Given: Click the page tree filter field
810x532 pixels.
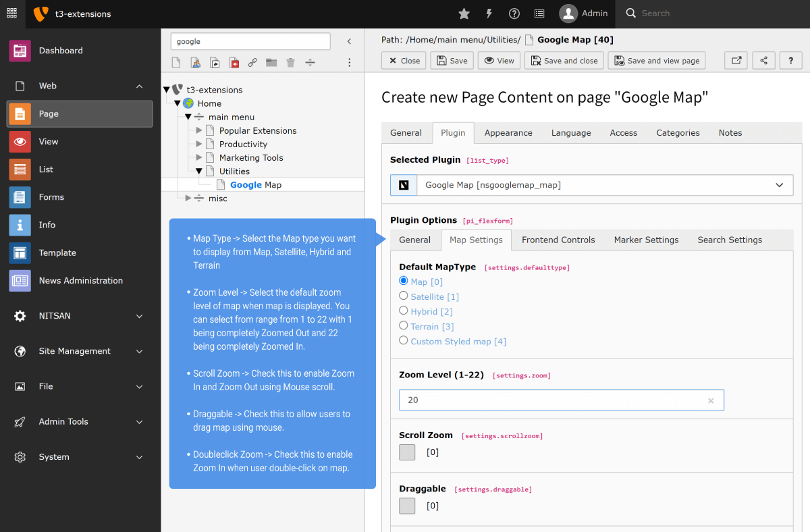Looking at the screenshot, I should click(250, 41).
